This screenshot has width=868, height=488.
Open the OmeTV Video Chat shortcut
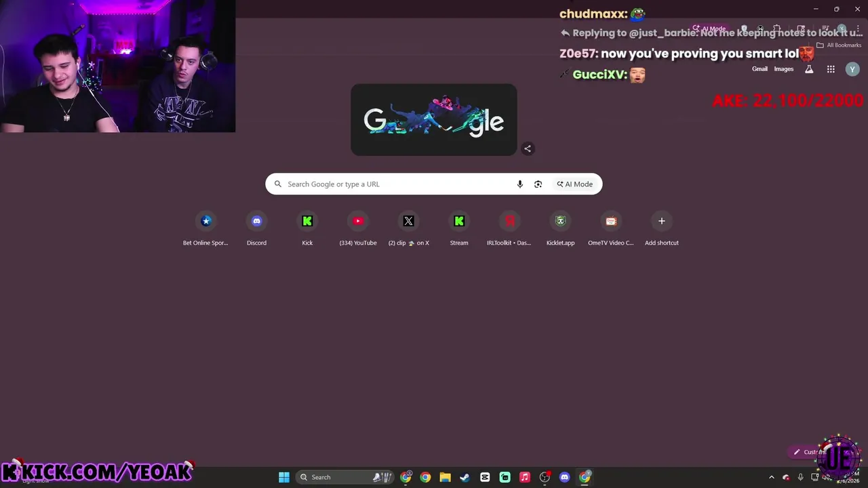(611, 229)
